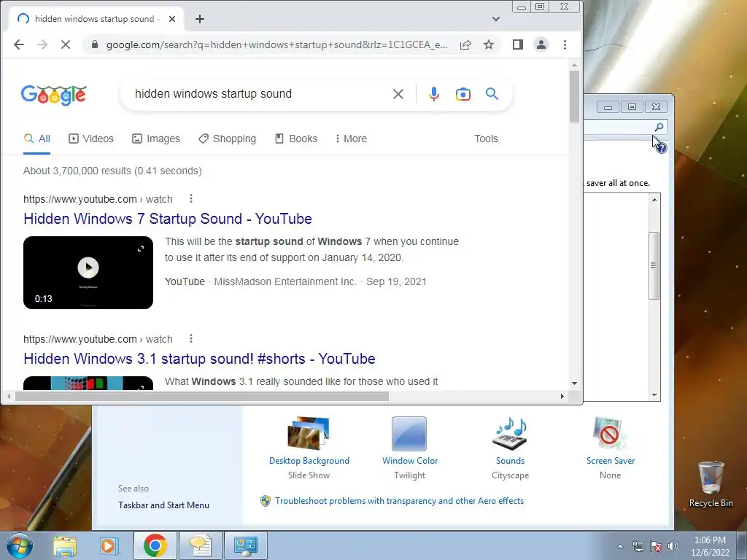Open a new Chrome tab with plus icon

(x=200, y=19)
